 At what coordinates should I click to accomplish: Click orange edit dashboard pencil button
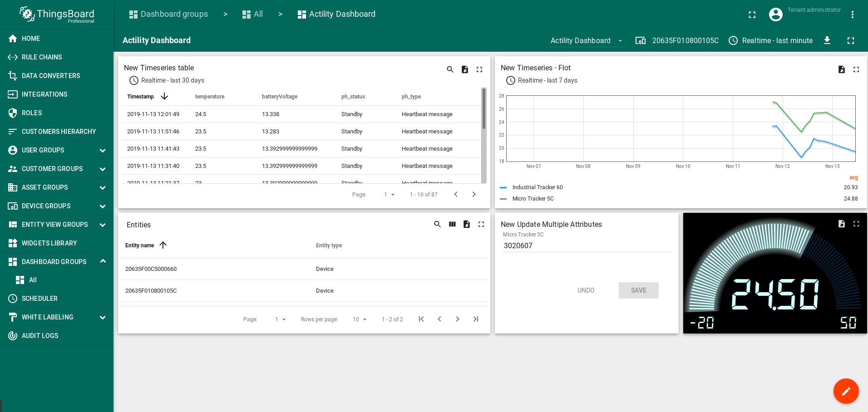point(846,391)
